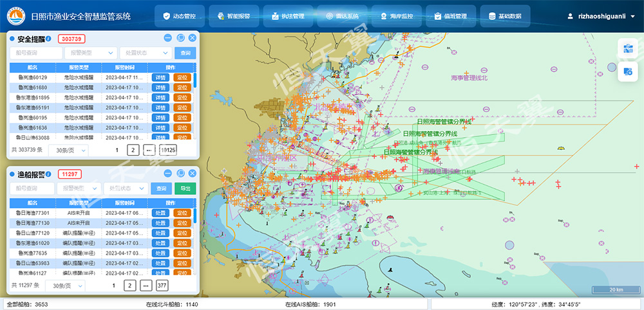Click the top map toolbox icon on the right
Viewport: 644px width, 310px height.
point(628,48)
